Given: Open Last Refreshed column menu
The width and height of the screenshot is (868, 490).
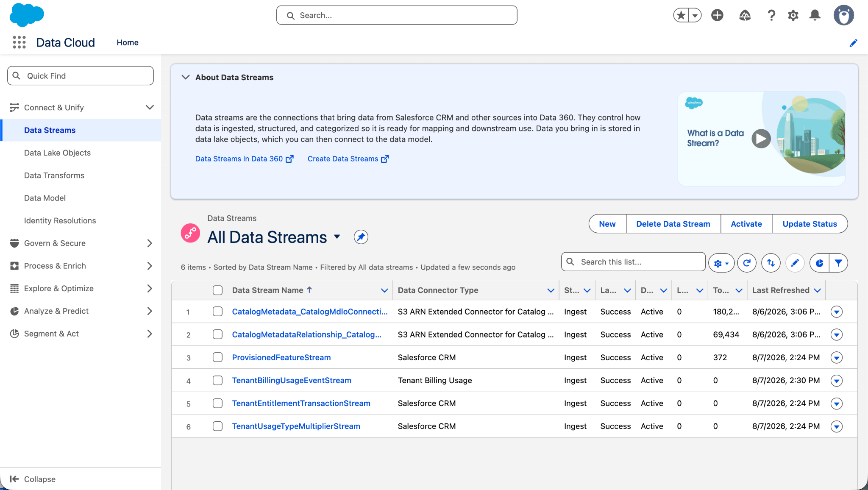Looking at the screenshot, I should click(818, 290).
